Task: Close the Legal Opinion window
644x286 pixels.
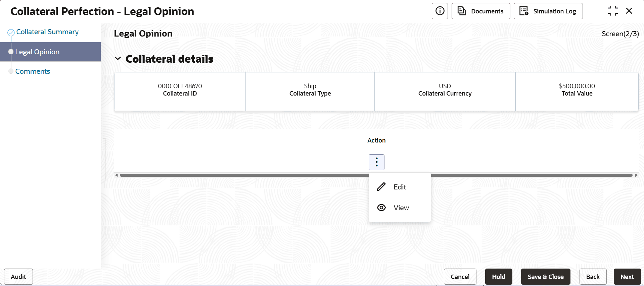Action: 629,11
